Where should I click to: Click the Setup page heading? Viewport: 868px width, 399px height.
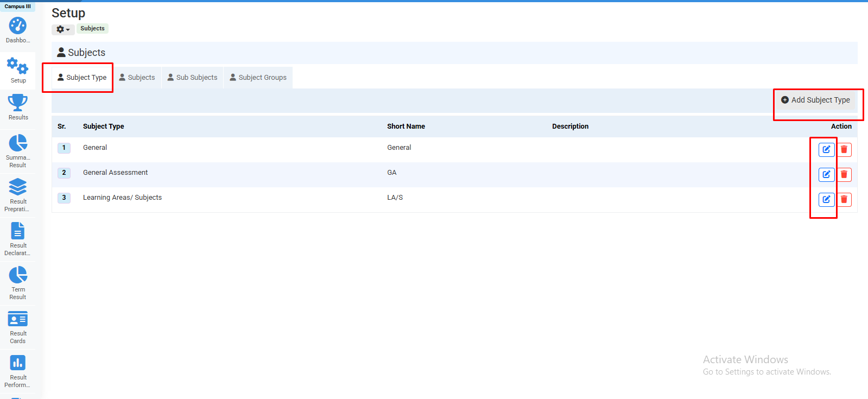coord(68,13)
